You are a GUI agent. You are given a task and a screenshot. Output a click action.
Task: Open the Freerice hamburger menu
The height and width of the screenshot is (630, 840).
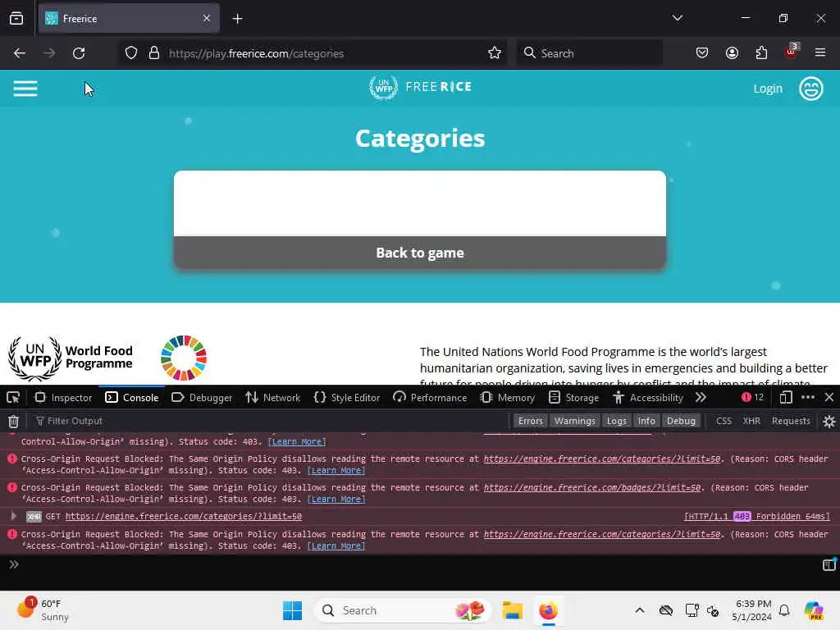tap(25, 89)
